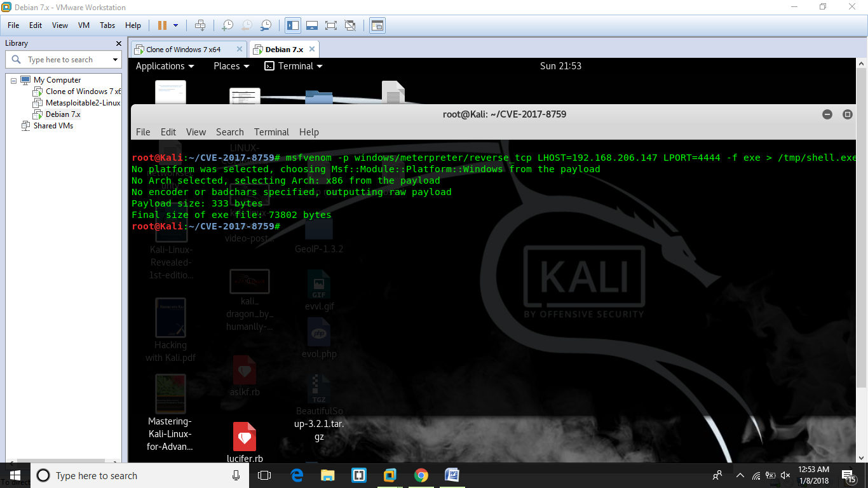Open the snapshot manager toolbar icon
This screenshot has height=488, width=868.
[x=266, y=25]
